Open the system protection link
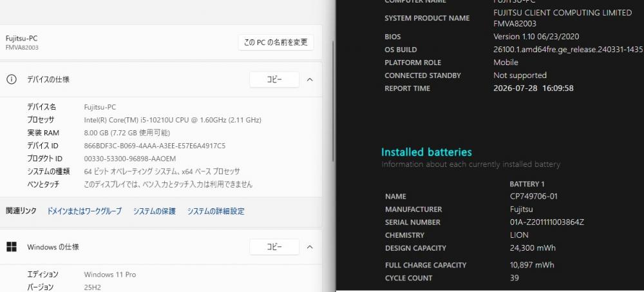644x292 pixels. (155, 211)
